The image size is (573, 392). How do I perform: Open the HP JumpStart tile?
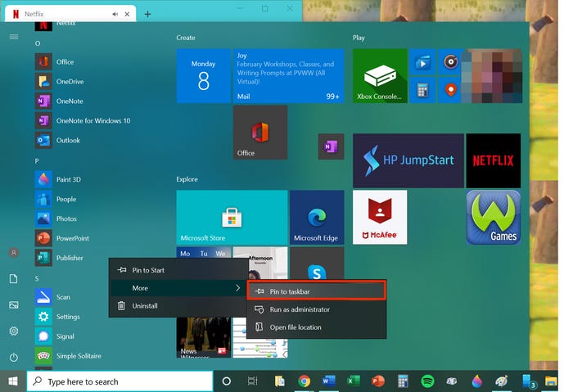pyautogui.click(x=408, y=160)
